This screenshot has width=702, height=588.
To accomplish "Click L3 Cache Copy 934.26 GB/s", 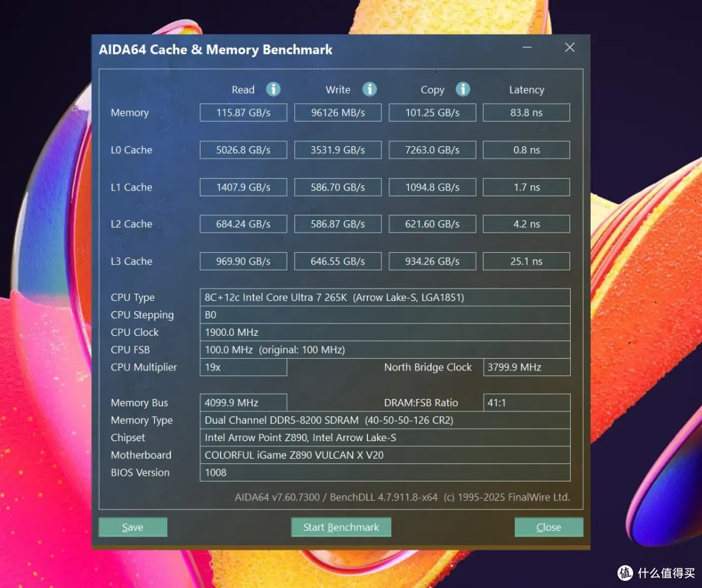I will coord(432,261).
